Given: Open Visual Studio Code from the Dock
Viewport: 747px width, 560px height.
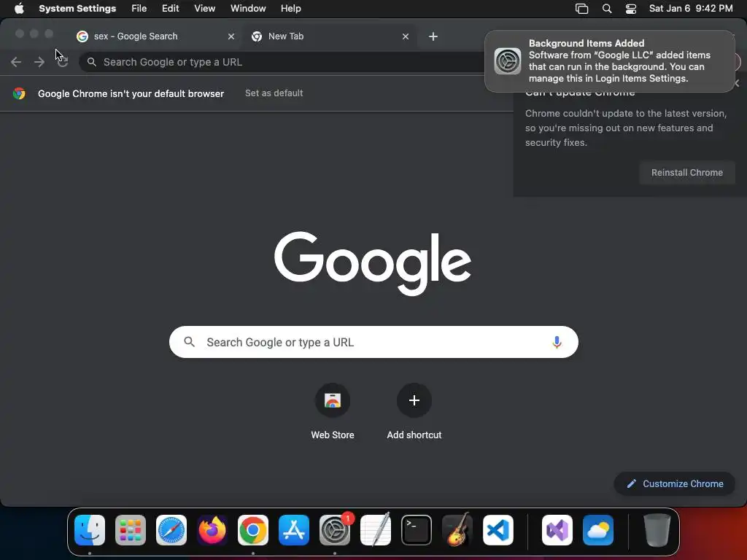Looking at the screenshot, I should [498, 530].
